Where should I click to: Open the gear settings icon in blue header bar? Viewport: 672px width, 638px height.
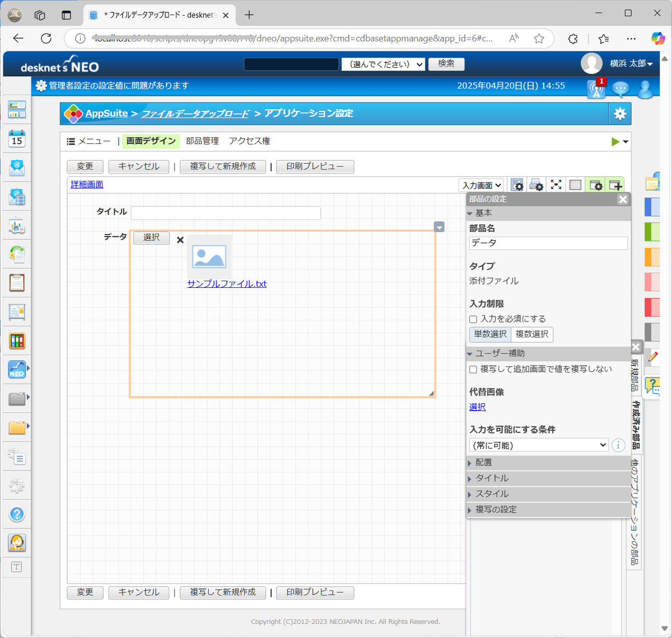point(619,113)
